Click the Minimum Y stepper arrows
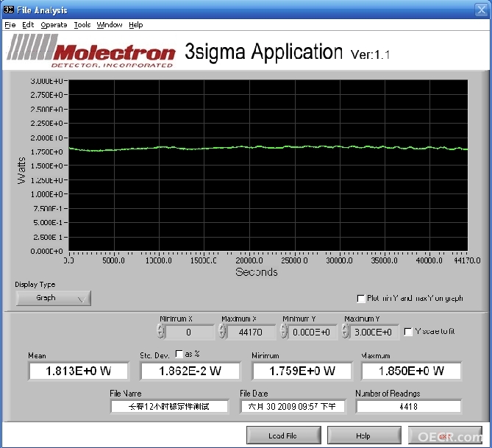This screenshot has height=448, width=492. tap(284, 331)
